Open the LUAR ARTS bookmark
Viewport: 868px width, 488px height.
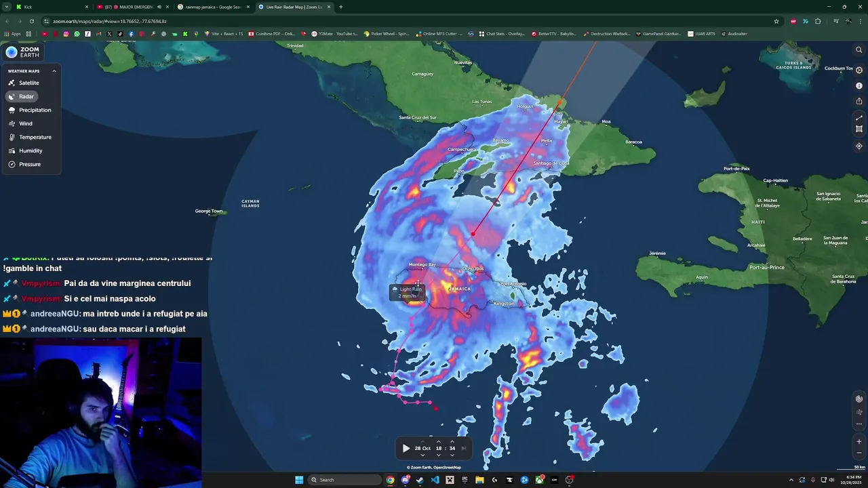[x=701, y=34]
